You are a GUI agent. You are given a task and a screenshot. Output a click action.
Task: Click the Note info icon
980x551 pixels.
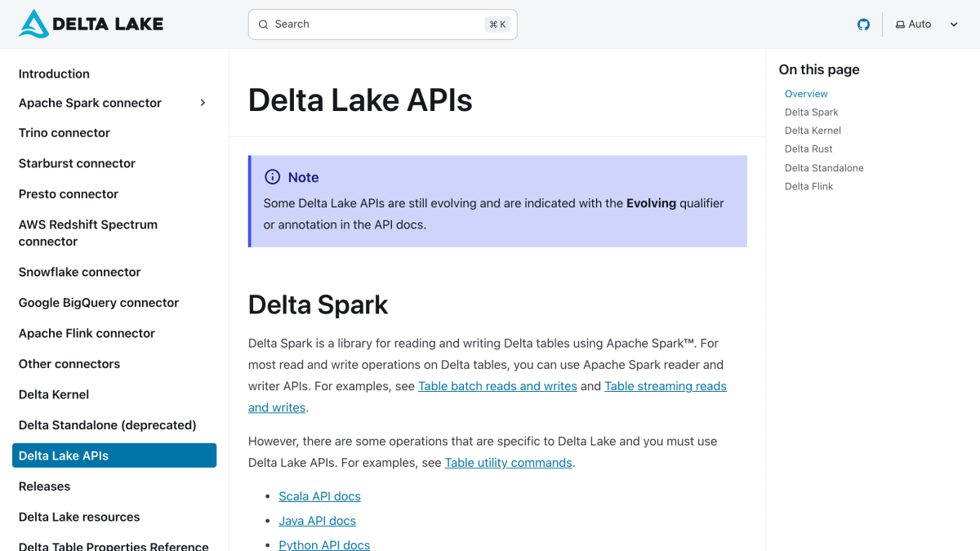pyautogui.click(x=273, y=177)
